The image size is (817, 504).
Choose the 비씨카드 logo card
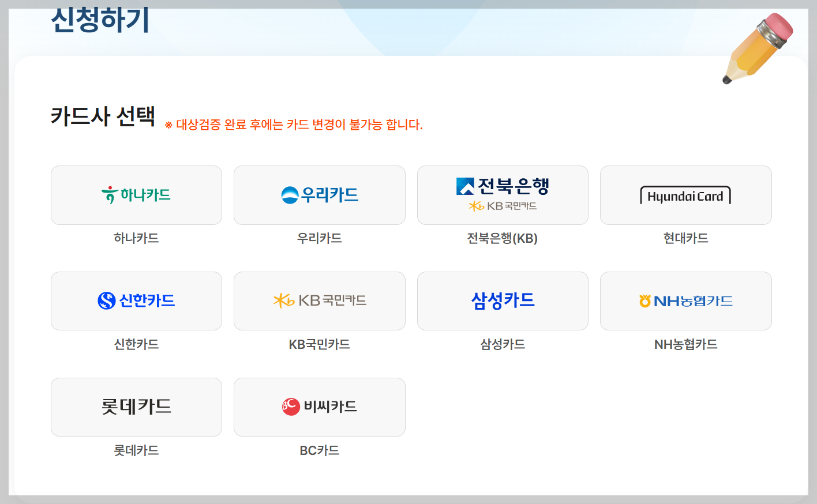tap(319, 407)
